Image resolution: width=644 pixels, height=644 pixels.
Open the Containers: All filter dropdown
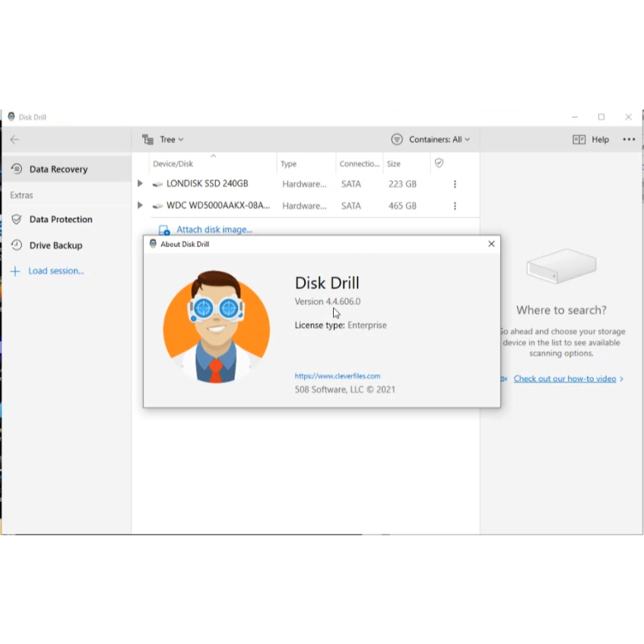point(431,140)
